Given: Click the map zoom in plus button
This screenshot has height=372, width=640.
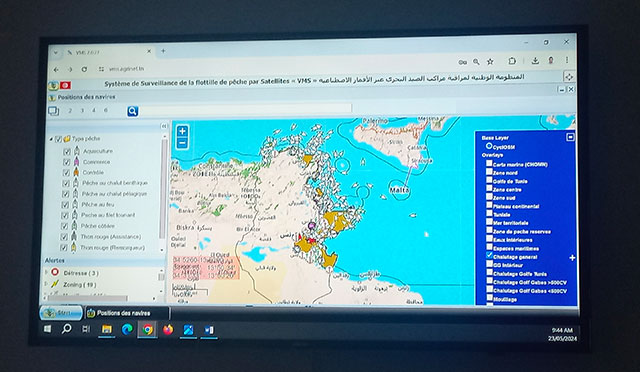Looking at the screenshot, I should 182,131.
